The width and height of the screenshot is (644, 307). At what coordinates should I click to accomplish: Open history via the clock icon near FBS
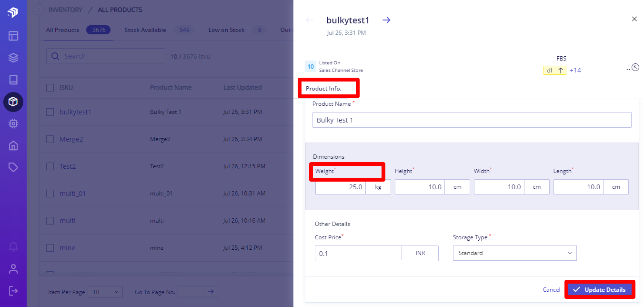635,68
